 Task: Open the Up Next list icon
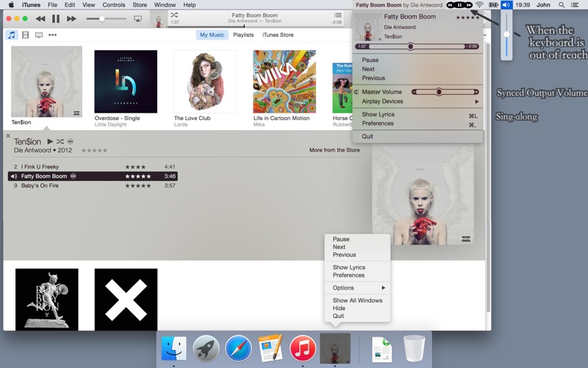[x=338, y=15]
